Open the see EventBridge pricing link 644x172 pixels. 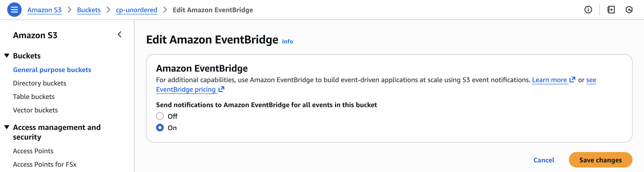(x=186, y=89)
